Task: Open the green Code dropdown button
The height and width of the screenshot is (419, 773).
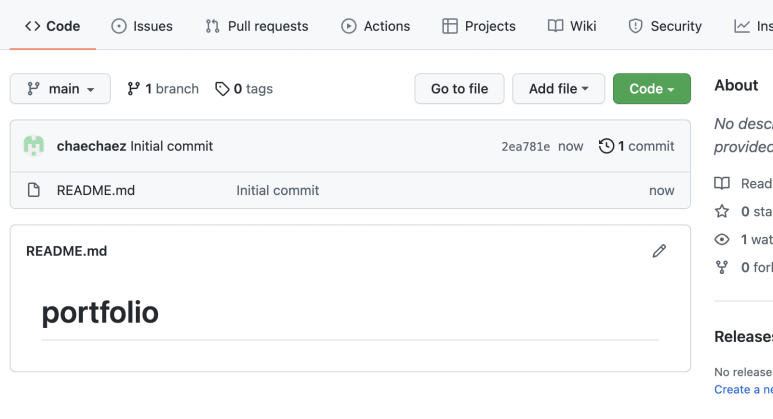Action: [652, 89]
